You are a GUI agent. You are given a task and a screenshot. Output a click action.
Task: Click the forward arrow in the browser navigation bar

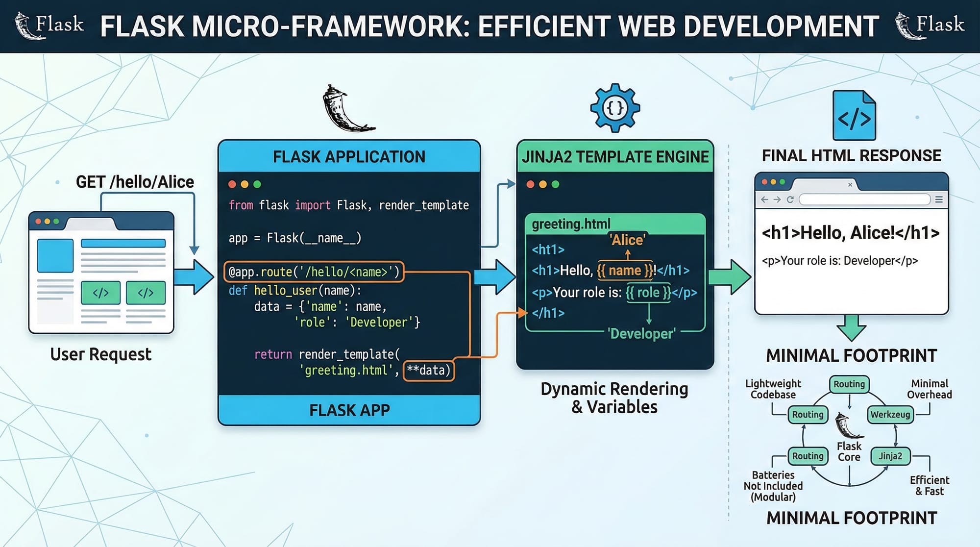pyautogui.click(x=777, y=199)
